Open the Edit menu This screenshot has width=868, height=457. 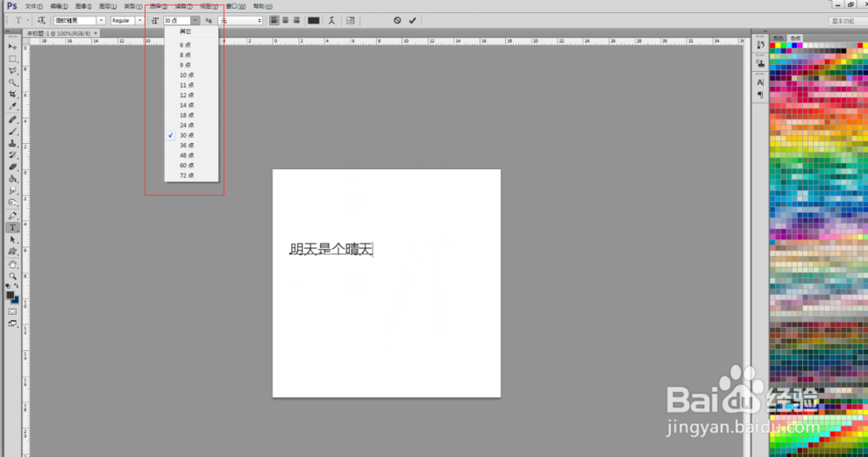point(59,6)
